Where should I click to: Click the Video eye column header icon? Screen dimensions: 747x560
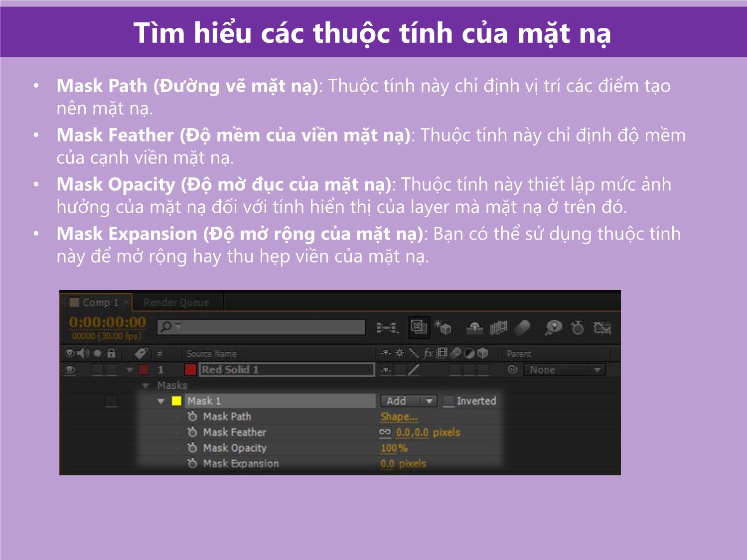coord(70,353)
